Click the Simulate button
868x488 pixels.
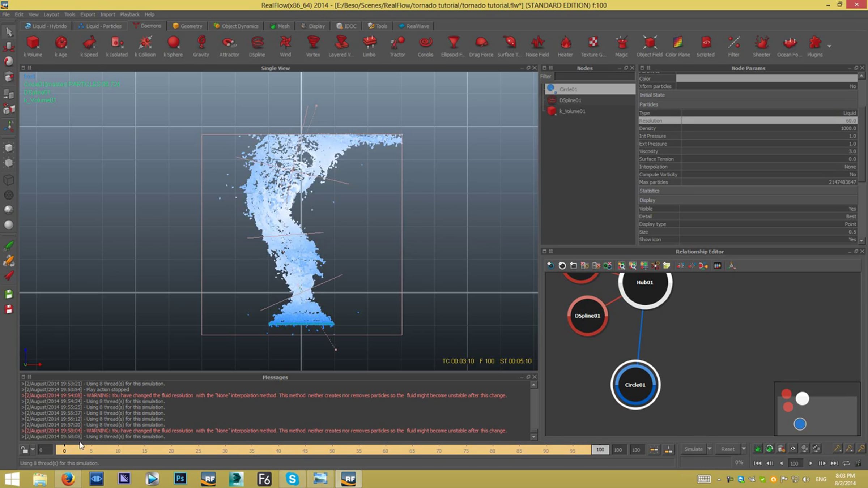click(x=693, y=449)
